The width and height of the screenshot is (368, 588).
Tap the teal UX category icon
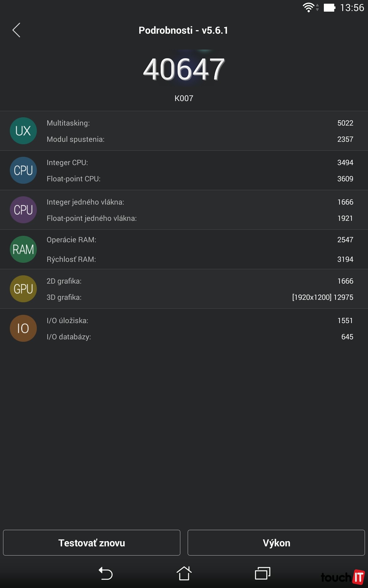pos(23,131)
